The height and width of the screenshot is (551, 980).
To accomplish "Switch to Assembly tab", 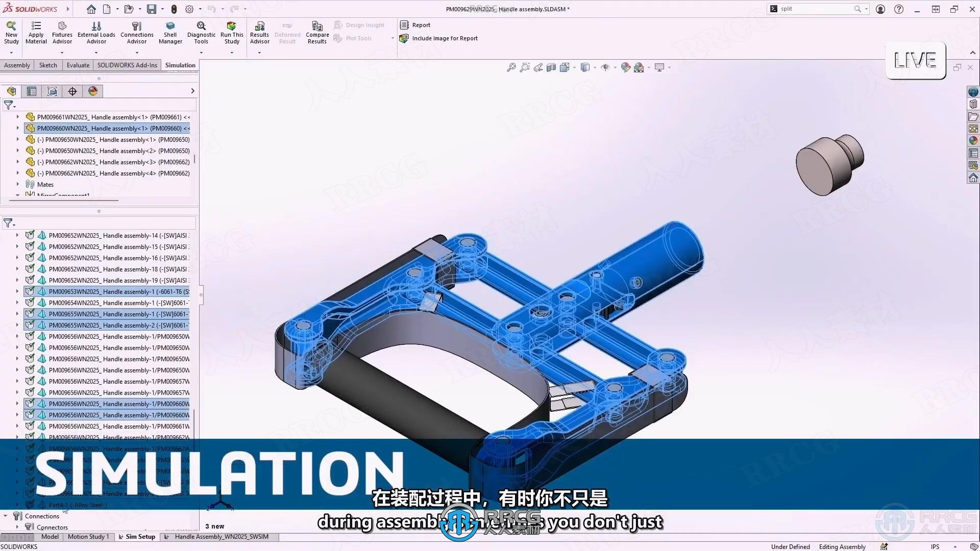I will (17, 65).
